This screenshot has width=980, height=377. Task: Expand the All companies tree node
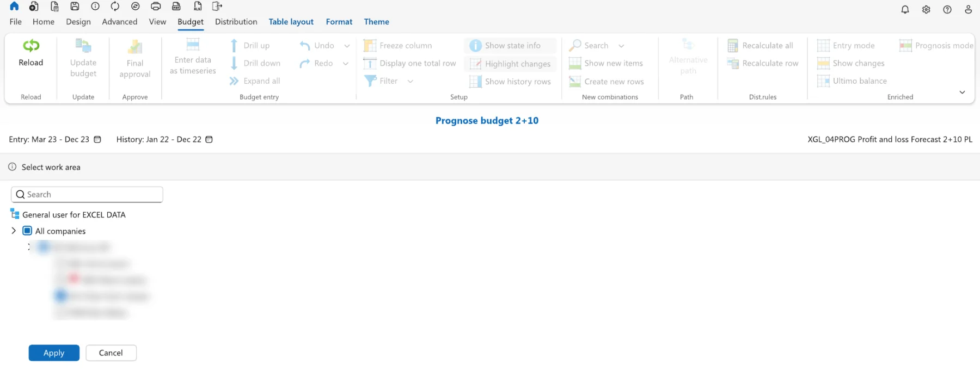click(14, 231)
